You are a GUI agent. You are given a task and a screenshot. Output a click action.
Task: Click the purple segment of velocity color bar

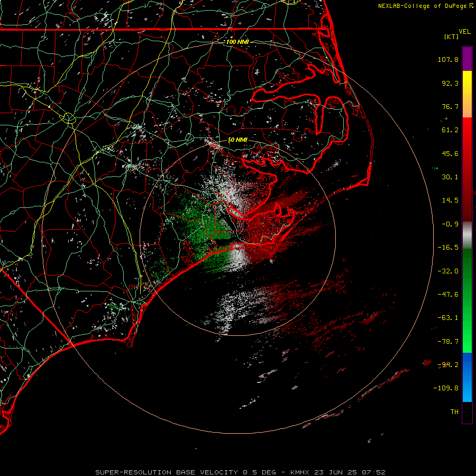pyautogui.click(x=467, y=59)
